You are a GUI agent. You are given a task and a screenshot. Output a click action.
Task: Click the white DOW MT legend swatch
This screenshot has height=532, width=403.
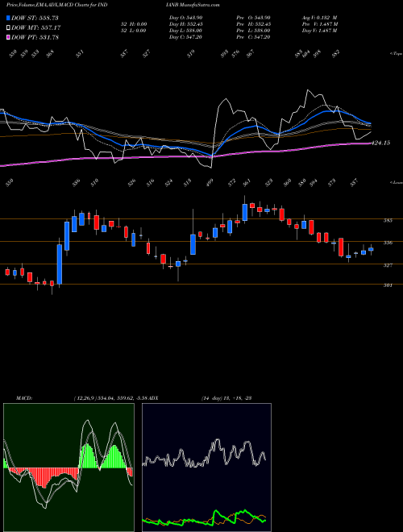(8, 27)
